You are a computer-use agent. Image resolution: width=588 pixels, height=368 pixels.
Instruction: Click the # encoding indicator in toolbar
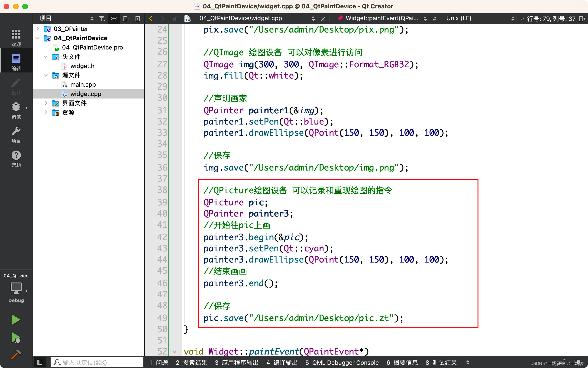pyautogui.click(x=434, y=19)
